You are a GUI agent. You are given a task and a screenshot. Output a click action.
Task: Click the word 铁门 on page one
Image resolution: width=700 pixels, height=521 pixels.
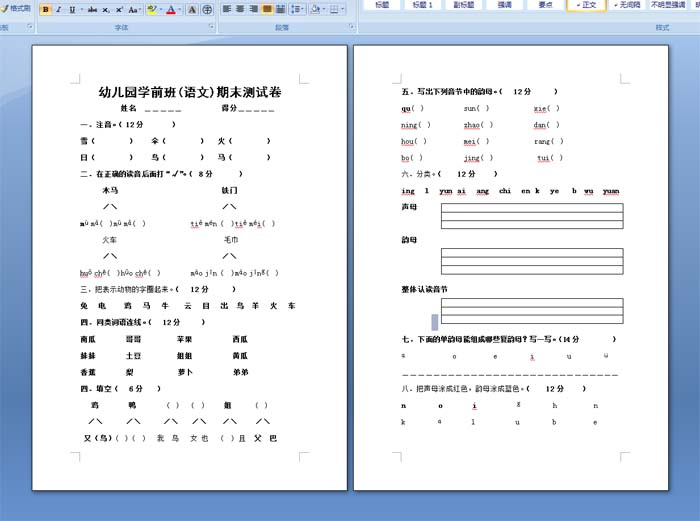pyautogui.click(x=229, y=190)
